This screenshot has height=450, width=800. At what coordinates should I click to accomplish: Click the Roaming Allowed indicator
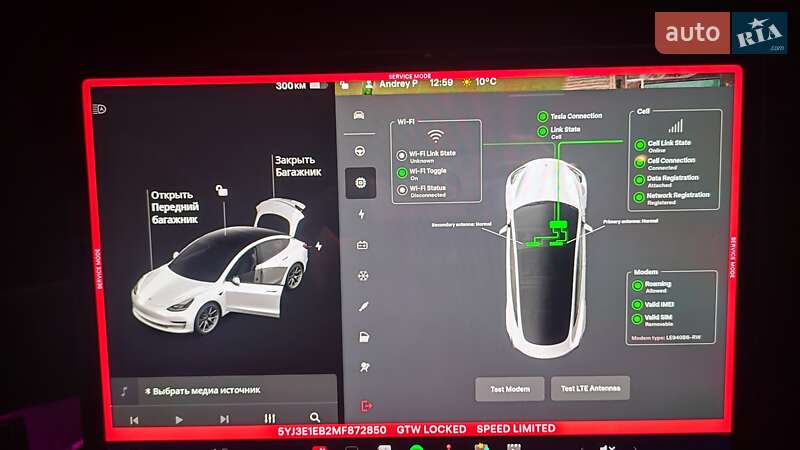pos(637,286)
